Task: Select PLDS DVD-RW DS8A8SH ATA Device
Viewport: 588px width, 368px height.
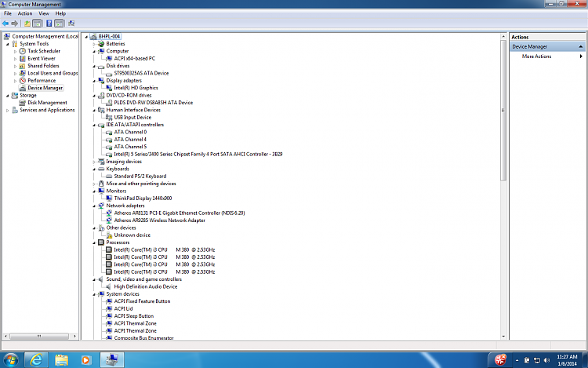Action: (x=154, y=103)
